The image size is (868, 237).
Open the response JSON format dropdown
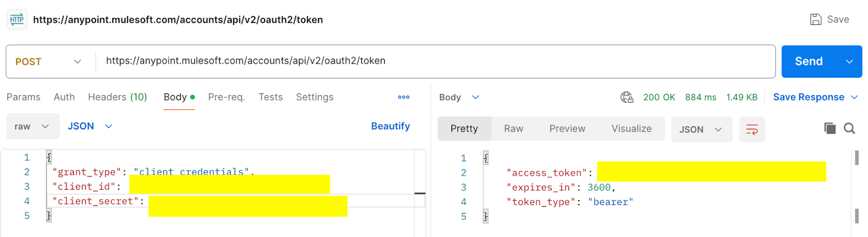pos(701,129)
